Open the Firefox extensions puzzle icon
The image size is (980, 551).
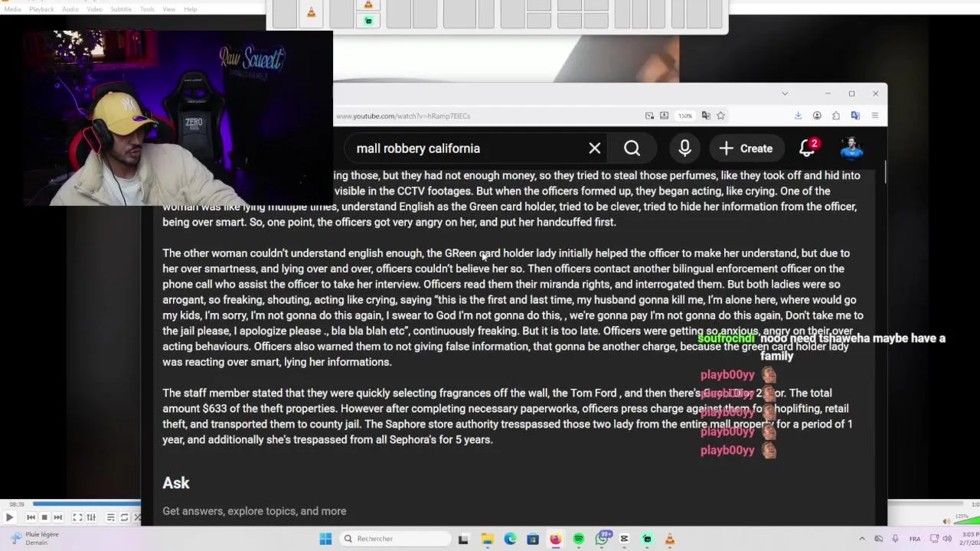836,116
